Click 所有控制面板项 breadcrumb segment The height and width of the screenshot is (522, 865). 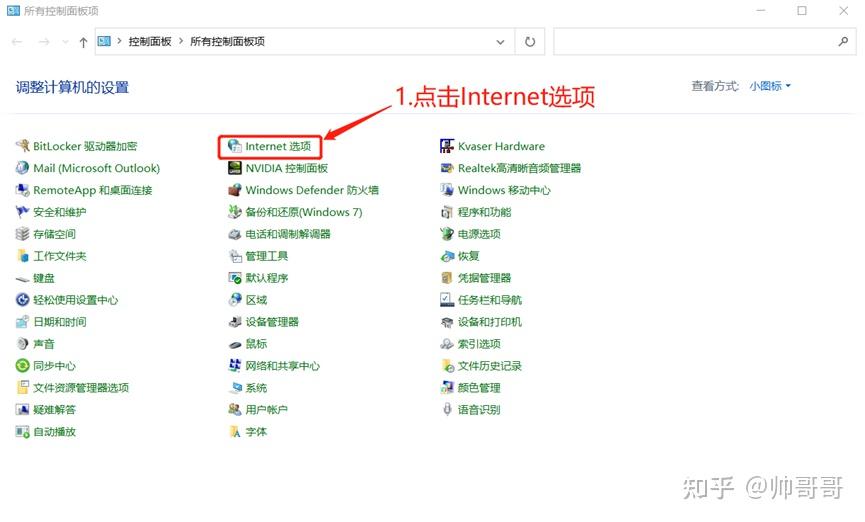[x=227, y=41]
